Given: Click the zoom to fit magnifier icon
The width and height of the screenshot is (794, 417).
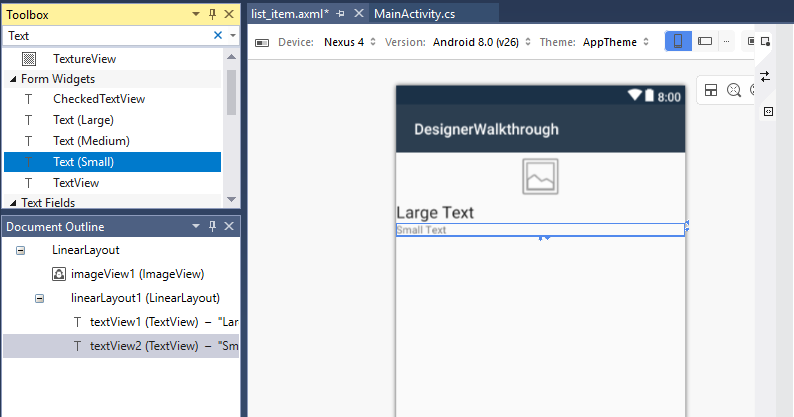Looking at the screenshot, I should click(x=734, y=90).
